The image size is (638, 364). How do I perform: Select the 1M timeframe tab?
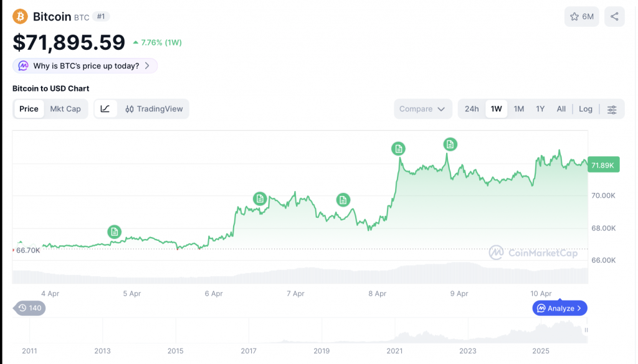(x=518, y=108)
